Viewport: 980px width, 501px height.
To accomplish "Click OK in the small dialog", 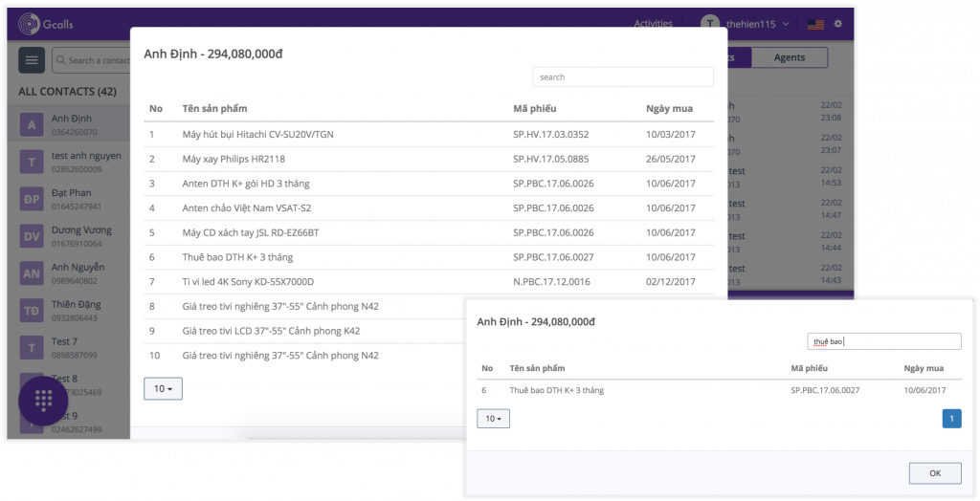I will click(x=935, y=473).
